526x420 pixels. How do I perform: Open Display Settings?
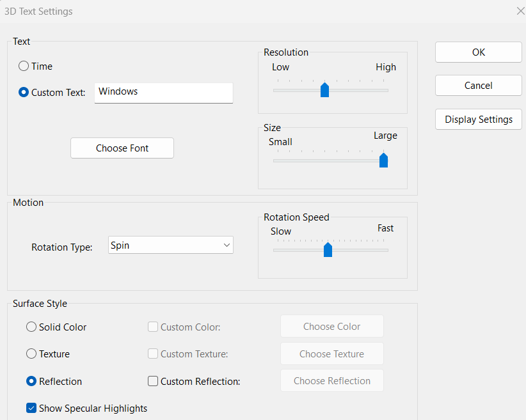point(478,119)
